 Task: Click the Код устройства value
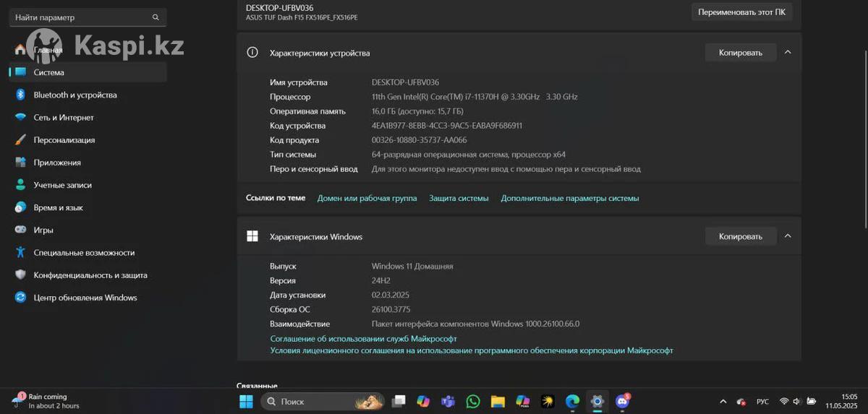(x=447, y=126)
